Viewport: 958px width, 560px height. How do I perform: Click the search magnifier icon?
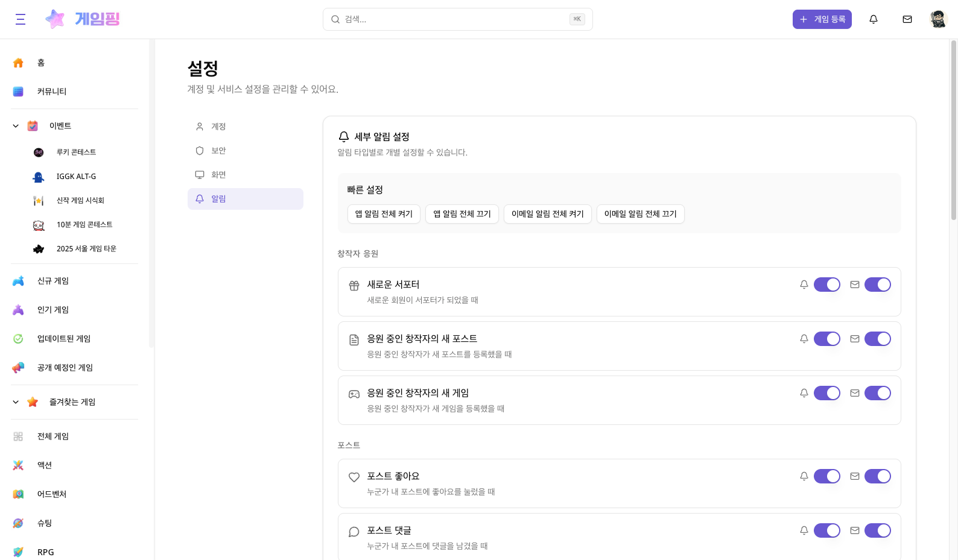tap(335, 19)
